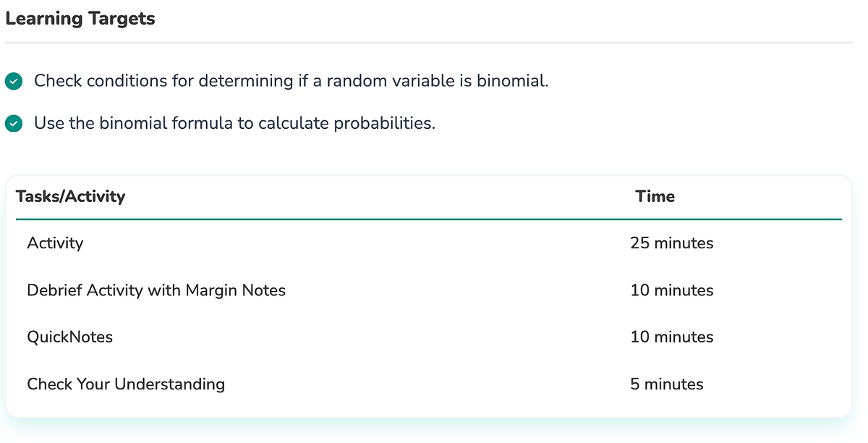Screen dimensions: 868x443
Task: Click the 'Tasks/Activity' column header
Action: [70, 196]
